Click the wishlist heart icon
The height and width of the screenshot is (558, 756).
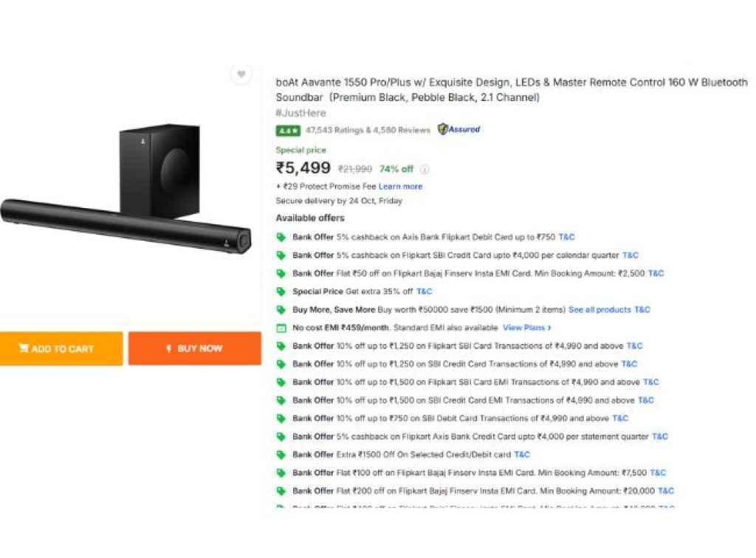[x=241, y=75]
